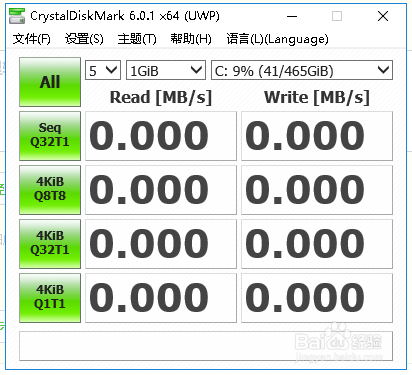Click the empty comment field at the bottom
This screenshot has width=412, height=375.
point(206,346)
